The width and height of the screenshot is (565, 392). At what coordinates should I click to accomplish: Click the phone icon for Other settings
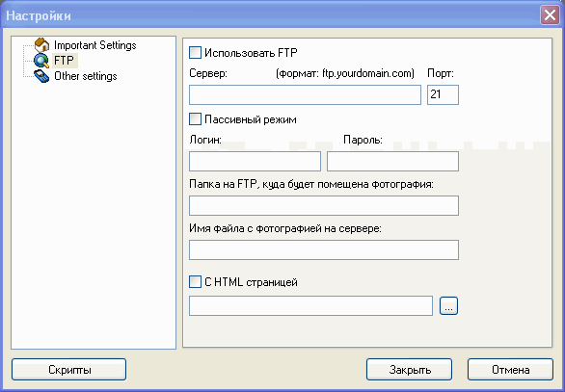pyautogui.click(x=41, y=76)
